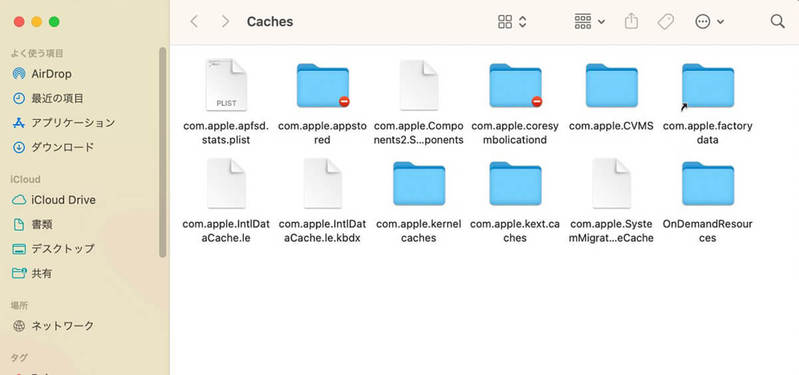This screenshot has height=375, width=799.
Task: Select the com.apple.Components2 file icon
Action: point(418,85)
